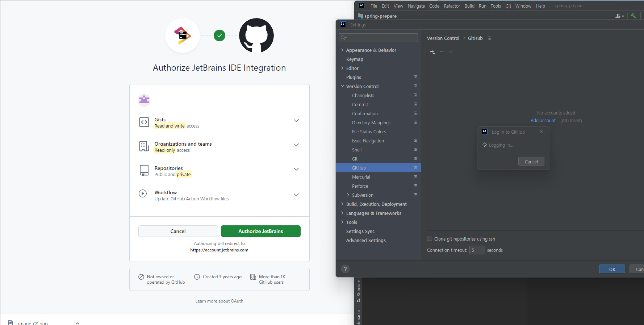Open download options arrow for image (2).png
The width and height of the screenshot is (644, 325).
(78, 323)
